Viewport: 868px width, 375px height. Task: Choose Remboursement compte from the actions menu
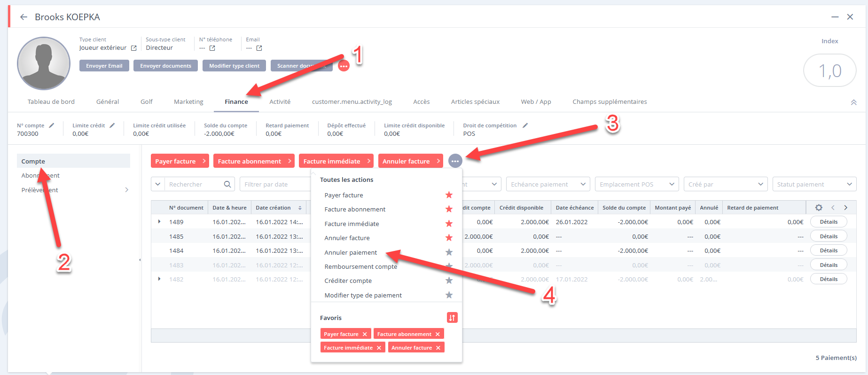click(361, 266)
